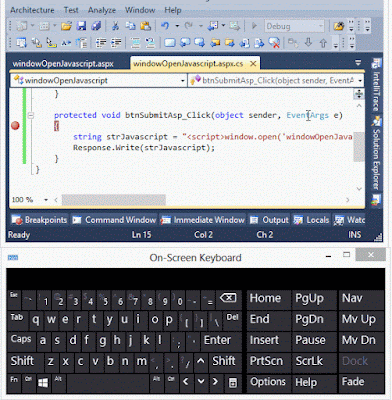The width and height of the screenshot is (392, 400).
Task: Open the Immediate Window tab
Action: [203, 220]
